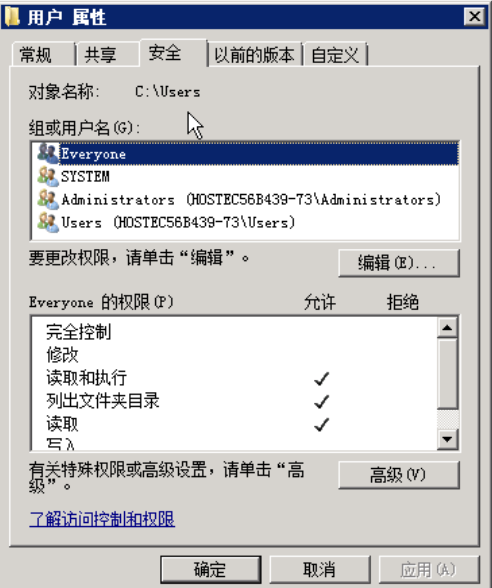
Task: Switch to the 常规 tab
Action: click(42, 55)
